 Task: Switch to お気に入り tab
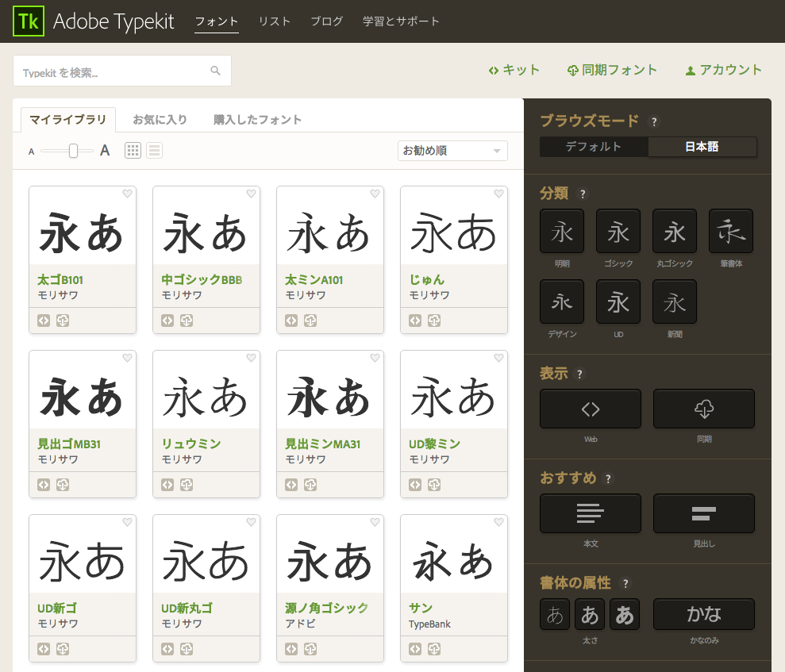pyautogui.click(x=160, y=120)
